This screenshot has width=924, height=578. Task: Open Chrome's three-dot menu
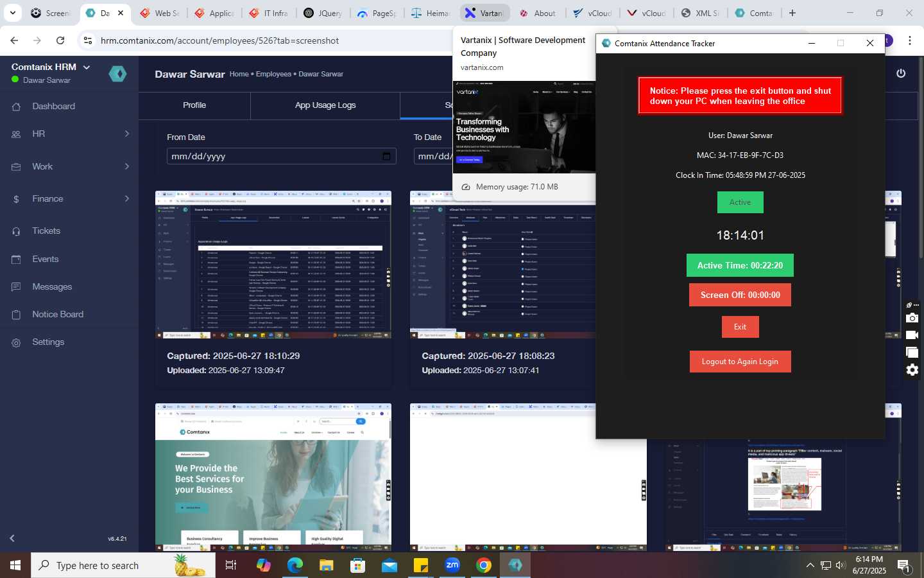[909, 40]
